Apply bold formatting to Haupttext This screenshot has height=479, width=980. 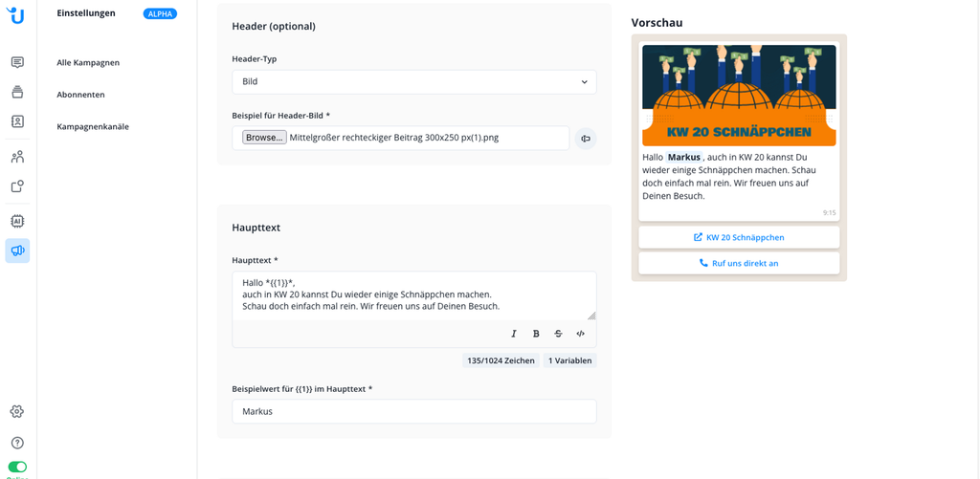pos(536,334)
